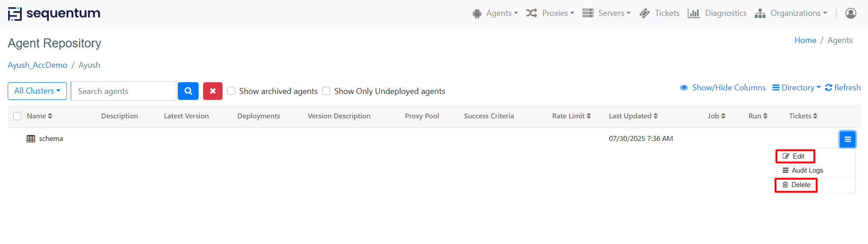Viewport: 868px width, 244px height.
Task: Click the red clear search X button
Action: pos(213,91)
